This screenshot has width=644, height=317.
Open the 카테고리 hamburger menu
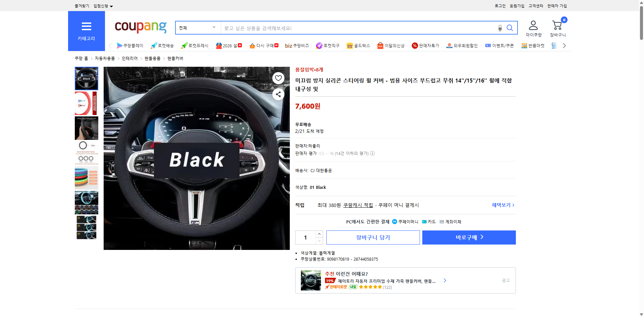click(x=86, y=26)
